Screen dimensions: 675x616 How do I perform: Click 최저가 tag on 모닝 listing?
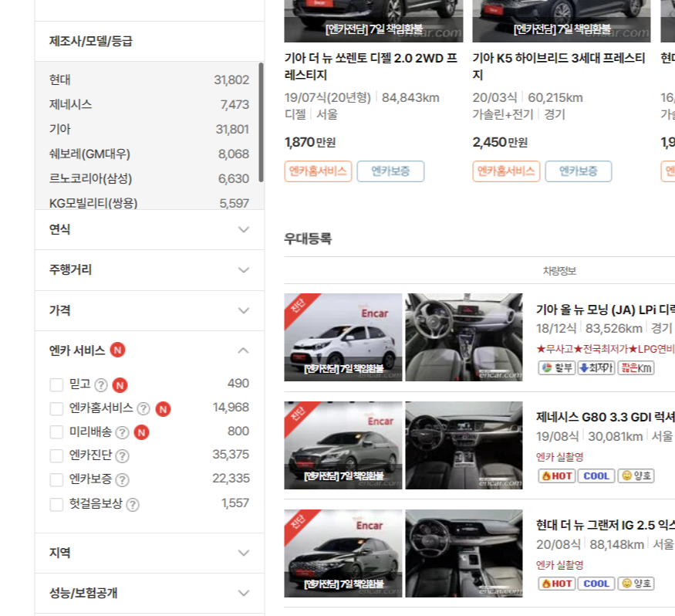596,368
